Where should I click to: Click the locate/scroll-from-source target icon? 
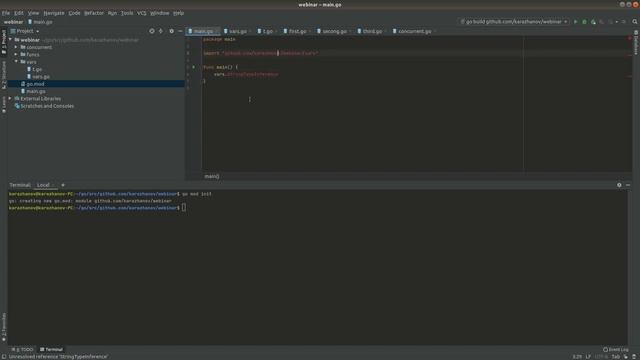point(152,31)
